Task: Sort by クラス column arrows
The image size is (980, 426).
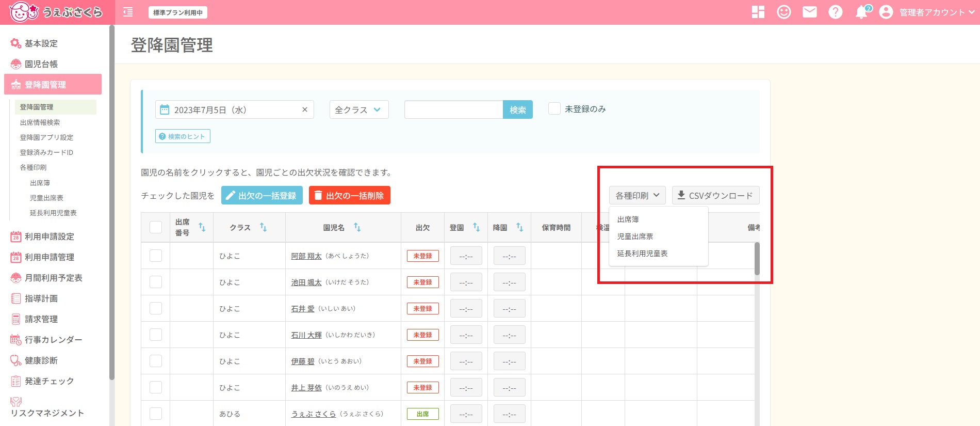Action: pyautogui.click(x=263, y=227)
